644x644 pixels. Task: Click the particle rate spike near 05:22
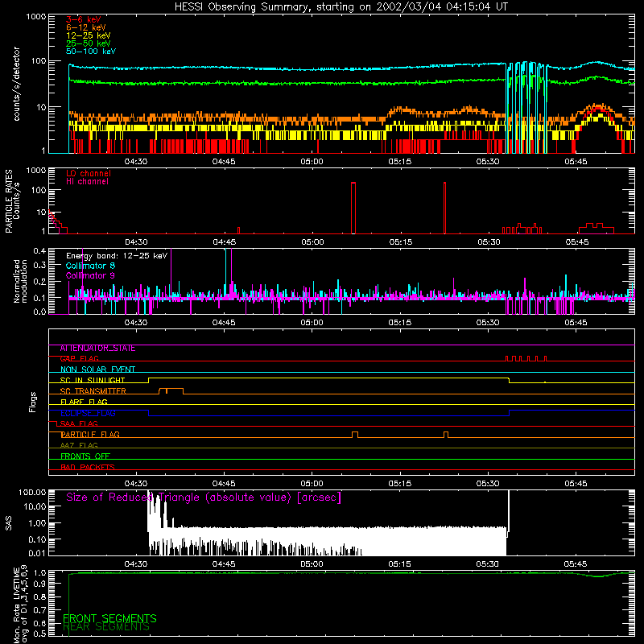444,208
